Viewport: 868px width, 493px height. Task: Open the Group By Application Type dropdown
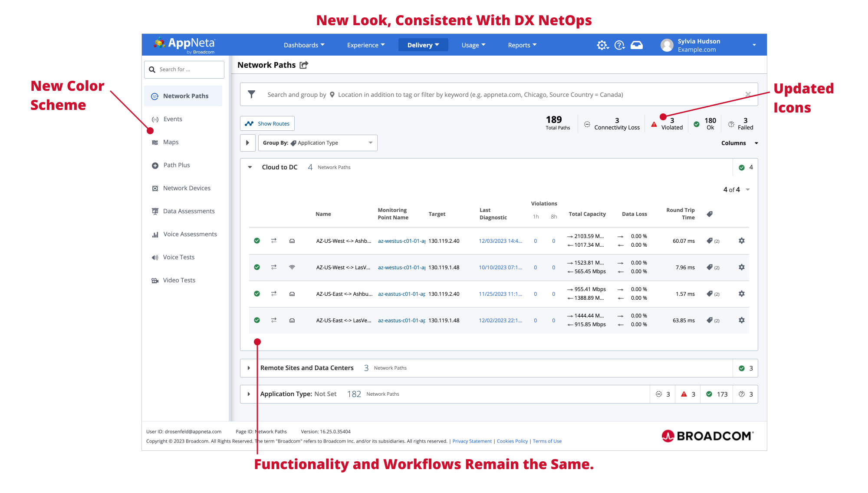pos(317,143)
